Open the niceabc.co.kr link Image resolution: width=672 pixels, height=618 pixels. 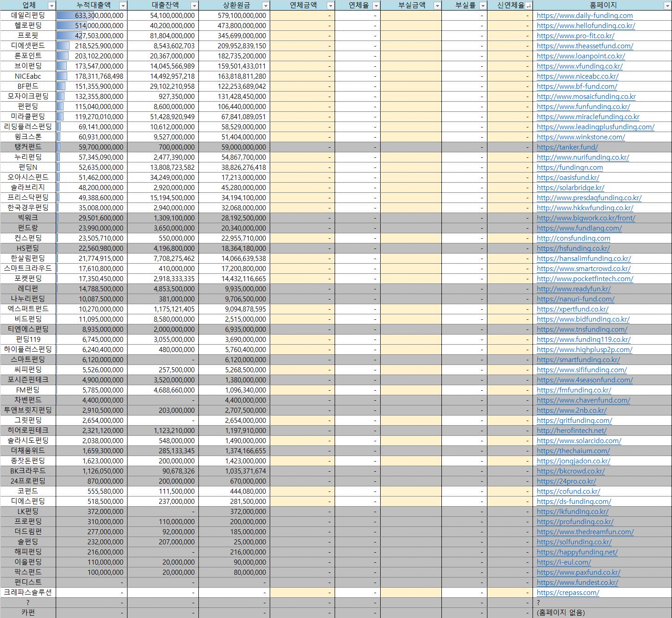(x=578, y=76)
